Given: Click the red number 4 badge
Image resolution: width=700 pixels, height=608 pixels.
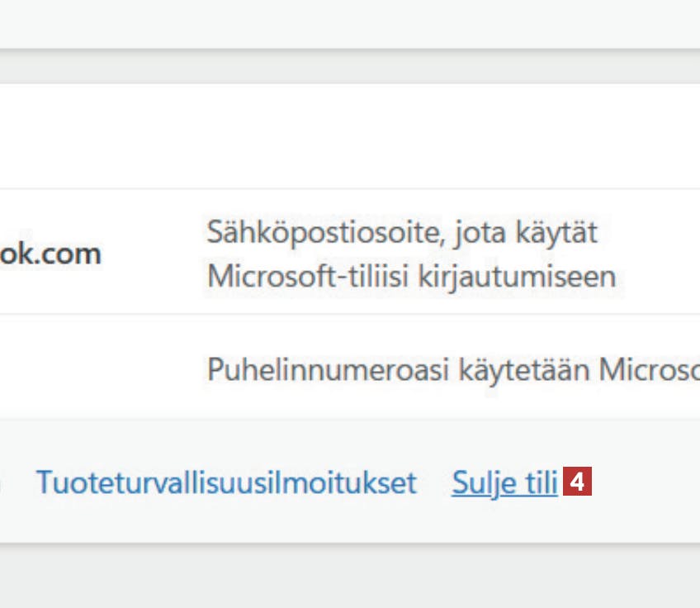Looking at the screenshot, I should coord(579,482).
